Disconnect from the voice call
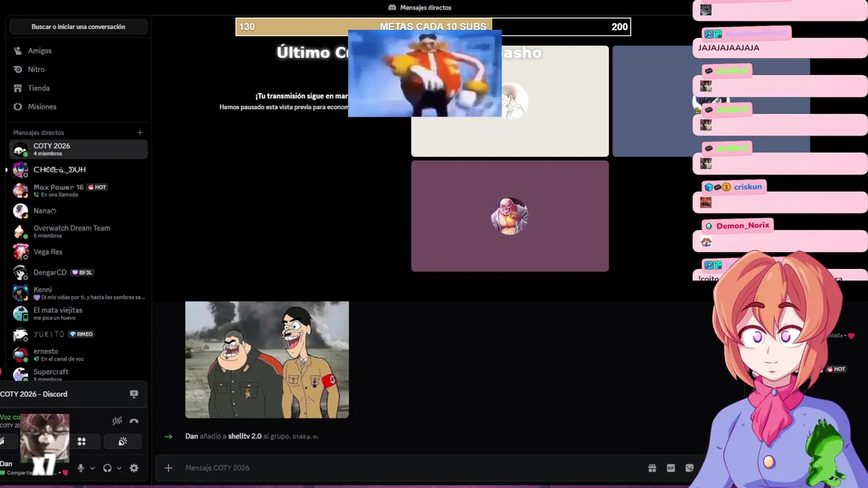This screenshot has height=488, width=868. click(x=134, y=421)
